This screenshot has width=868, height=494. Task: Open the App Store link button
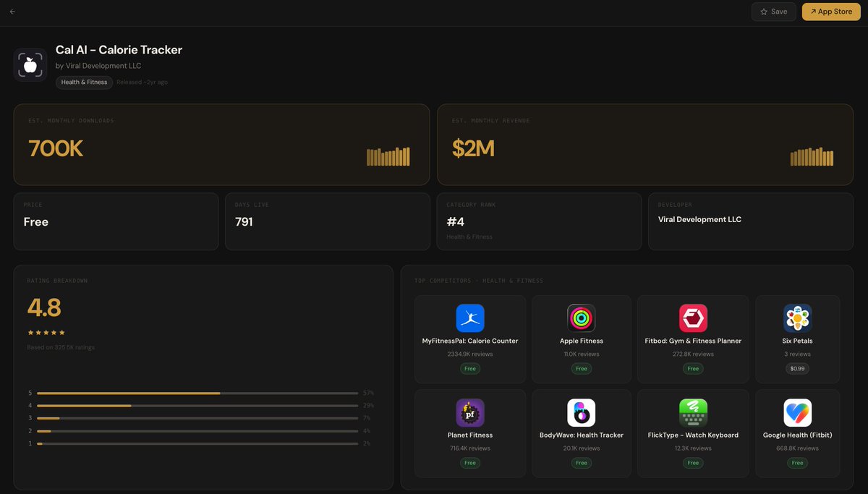[x=831, y=12]
